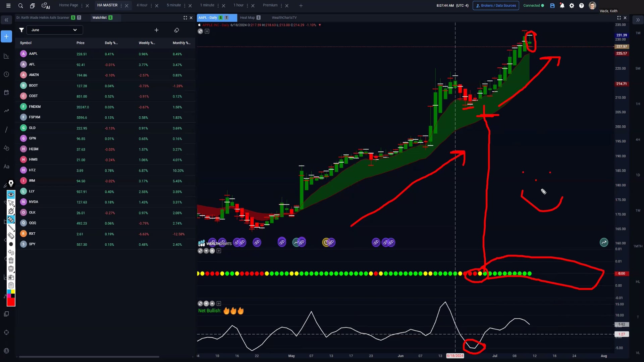Toggle the S badge on Heat Map tab
This screenshot has height=362, width=644.
pos(258,18)
